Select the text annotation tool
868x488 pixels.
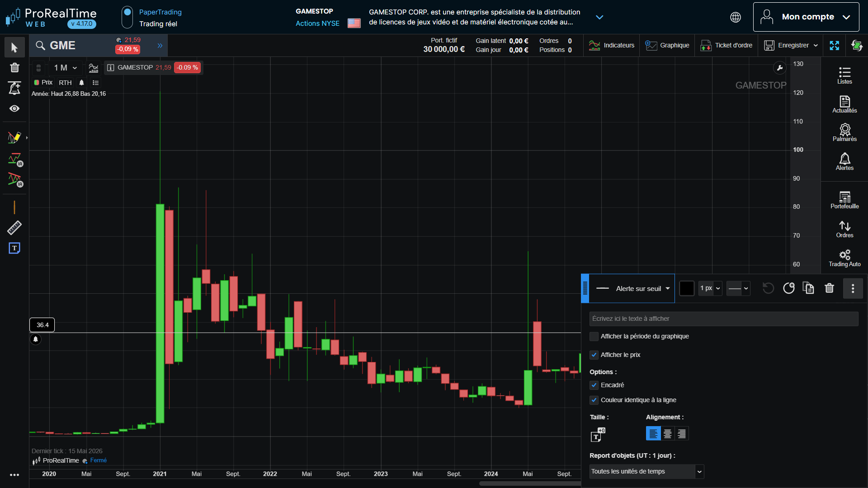click(14, 248)
